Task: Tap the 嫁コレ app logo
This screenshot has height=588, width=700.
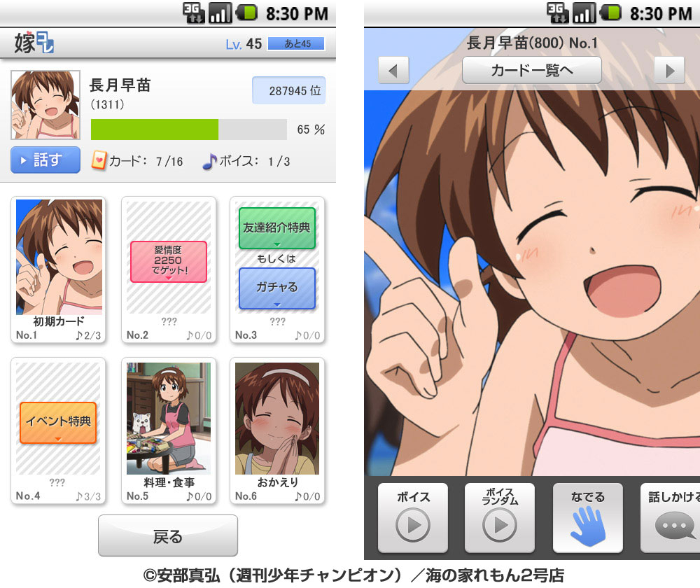Action: (x=34, y=43)
